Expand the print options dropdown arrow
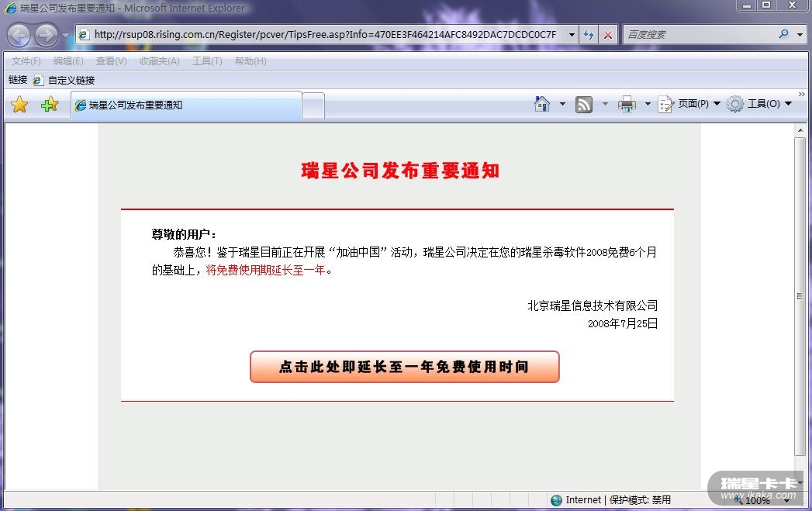 pos(648,104)
